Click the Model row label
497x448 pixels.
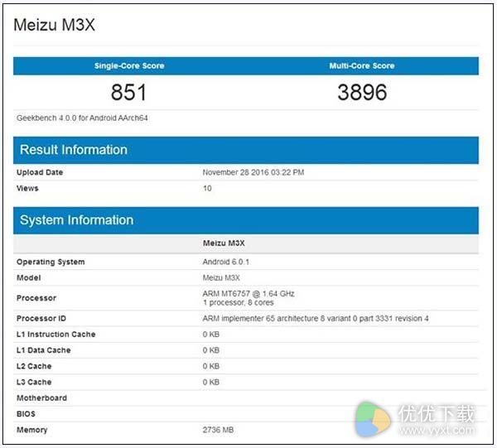(x=28, y=278)
